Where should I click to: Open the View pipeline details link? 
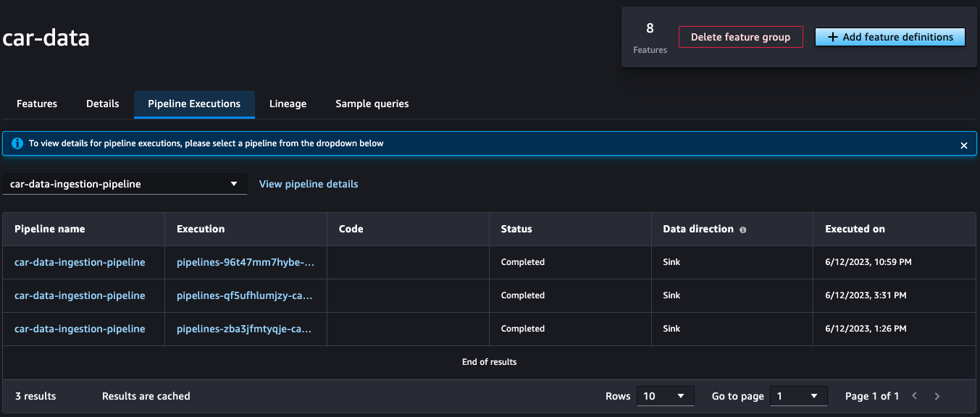tap(309, 184)
